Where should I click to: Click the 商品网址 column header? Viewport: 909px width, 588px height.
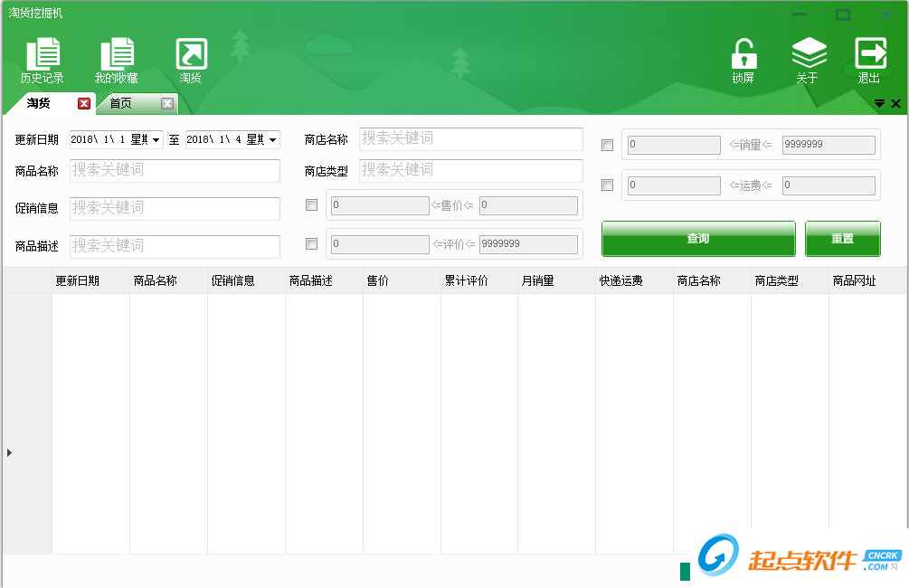867,280
